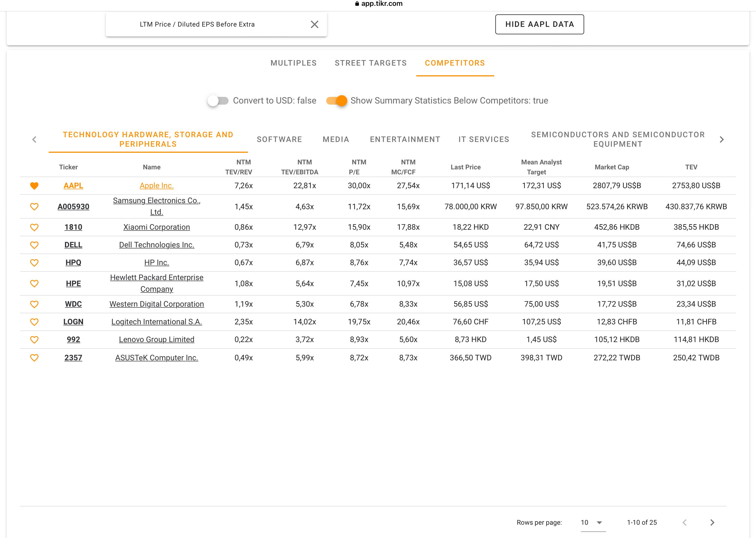The image size is (756, 538).
Task: Open the A005930 ticker link
Action: point(73,207)
